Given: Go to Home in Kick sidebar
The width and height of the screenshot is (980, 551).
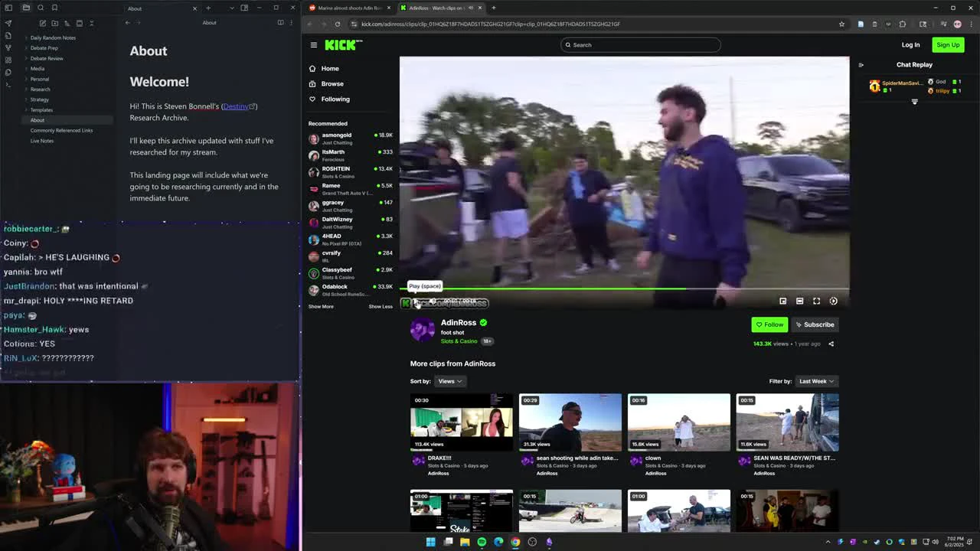Looking at the screenshot, I should pos(330,68).
